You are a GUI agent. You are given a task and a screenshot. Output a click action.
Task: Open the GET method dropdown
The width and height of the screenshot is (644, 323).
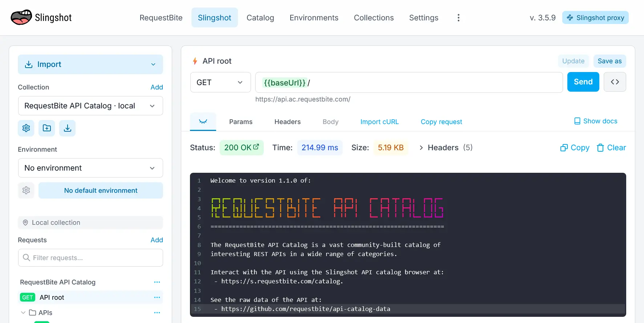click(x=220, y=83)
